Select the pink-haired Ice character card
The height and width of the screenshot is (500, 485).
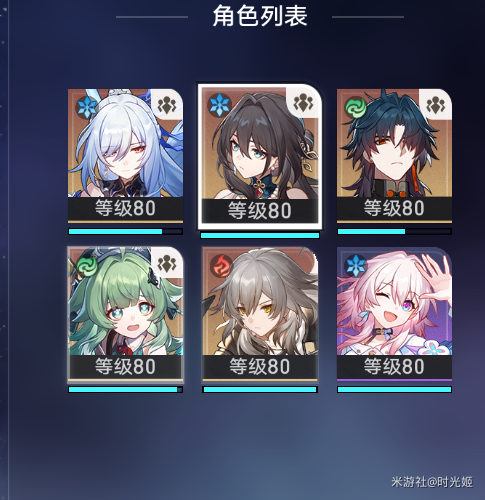coord(394,314)
